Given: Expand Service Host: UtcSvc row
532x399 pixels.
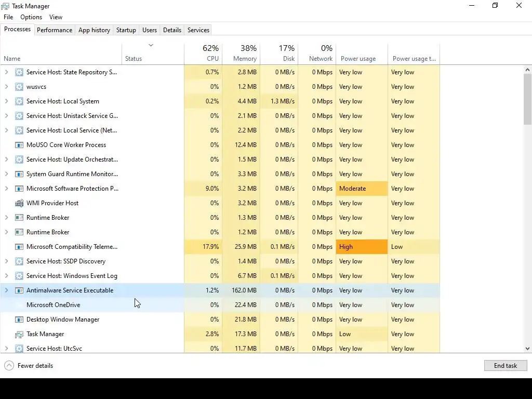Looking at the screenshot, I should coord(6,349).
